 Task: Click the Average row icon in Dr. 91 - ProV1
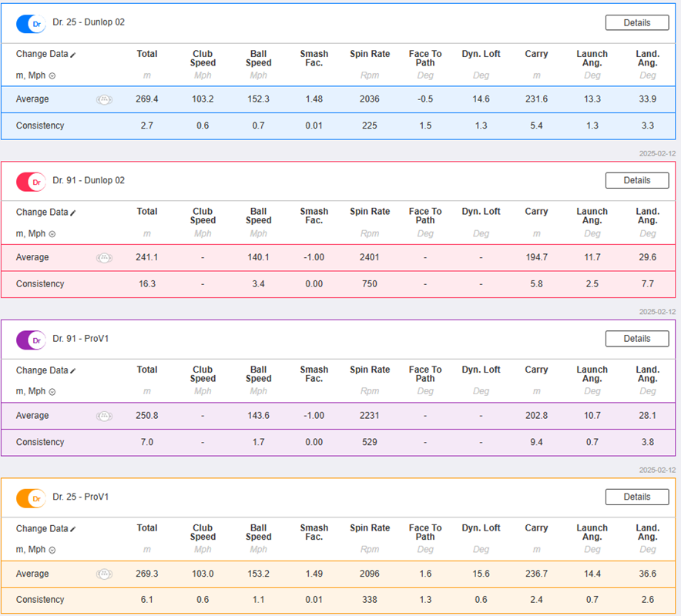tap(104, 416)
